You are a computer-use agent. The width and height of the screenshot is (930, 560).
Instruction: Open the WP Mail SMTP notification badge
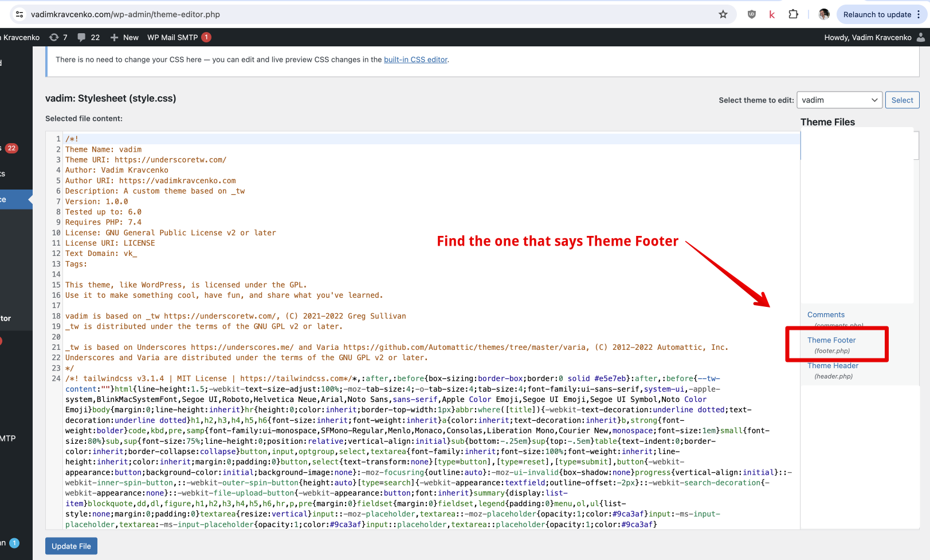(206, 37)
